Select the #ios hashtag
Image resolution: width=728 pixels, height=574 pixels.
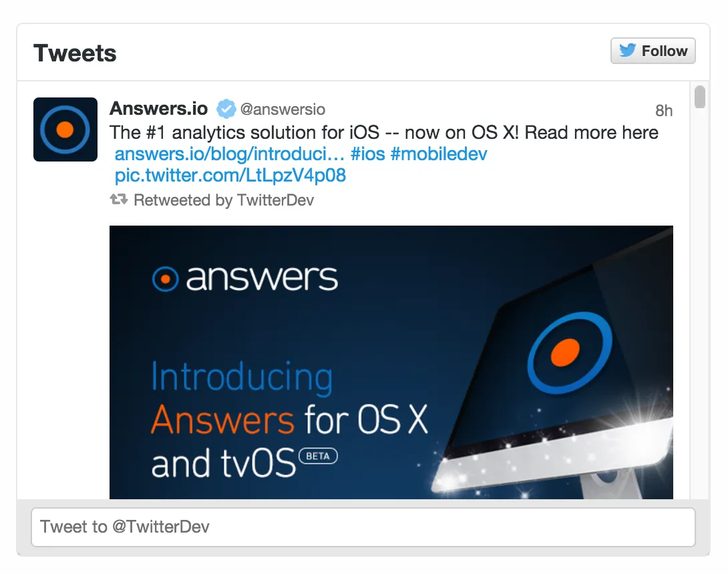(368, 154)
